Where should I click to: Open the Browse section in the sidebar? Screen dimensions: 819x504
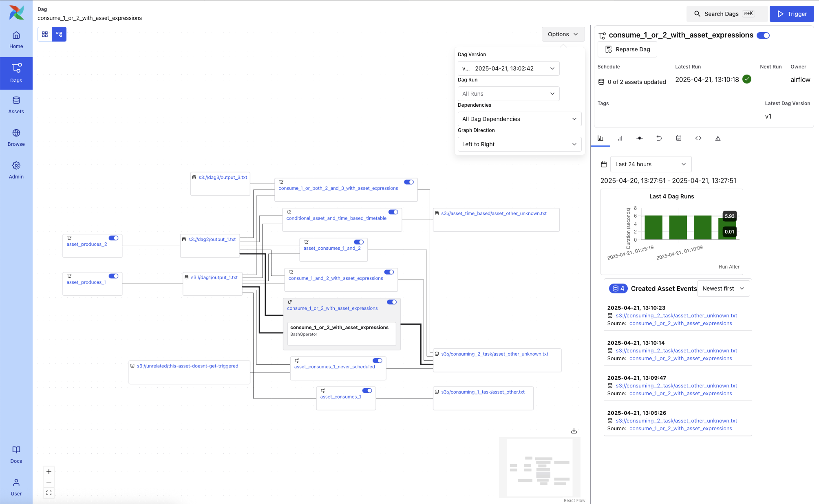tap(16, 137)
